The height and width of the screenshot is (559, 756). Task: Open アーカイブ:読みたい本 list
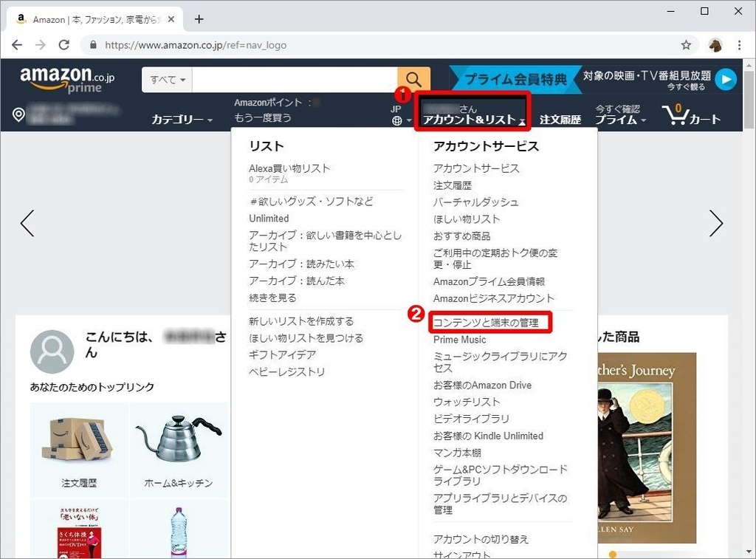301,264
